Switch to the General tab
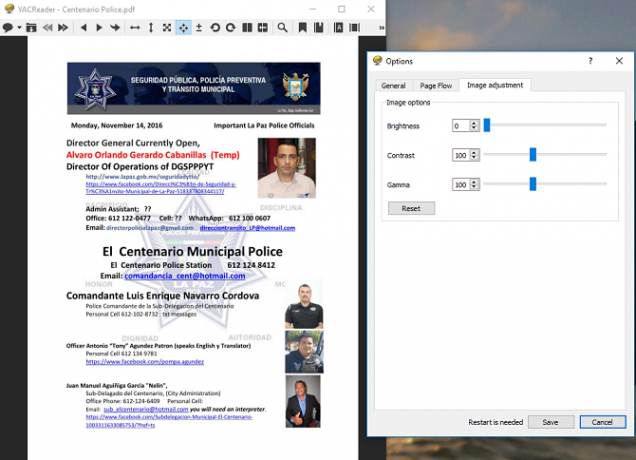Screen dimensions: 636x460 click(x=393, y=86)
